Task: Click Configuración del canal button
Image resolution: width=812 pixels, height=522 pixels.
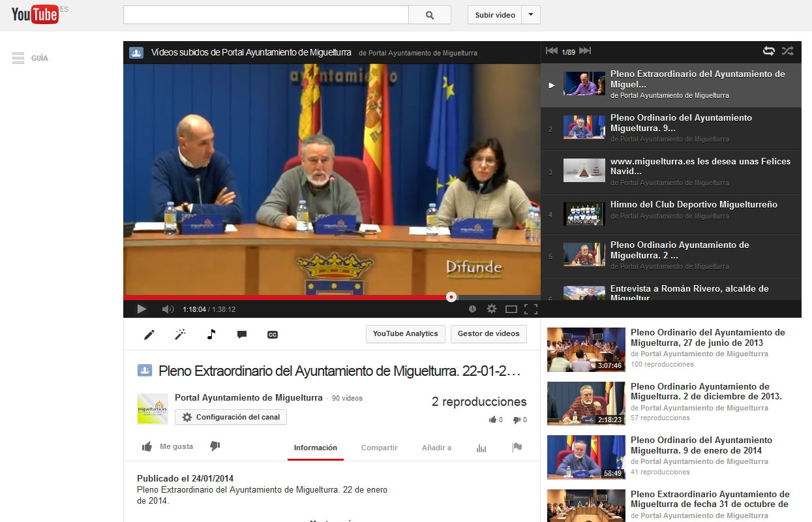Action: pyautogui.click(x=231, y=417)
